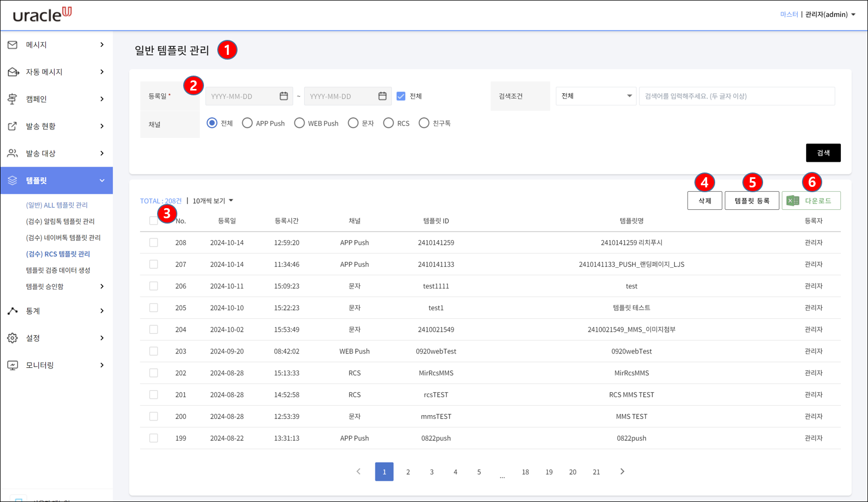Collapse the 템플릿 menu
The image size is (868, 502).
coord(102,180)
